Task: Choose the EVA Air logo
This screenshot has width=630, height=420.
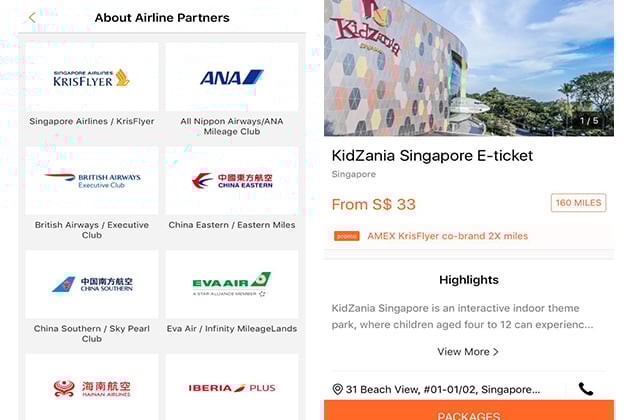Action: tap(231, 284)
